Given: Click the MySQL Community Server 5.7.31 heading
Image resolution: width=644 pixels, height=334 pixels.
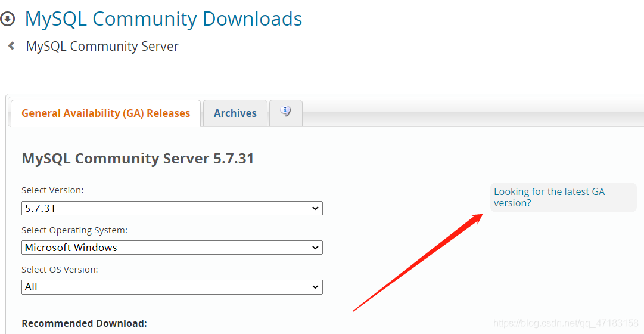Looking at the screenshot, I should point(138,159).
